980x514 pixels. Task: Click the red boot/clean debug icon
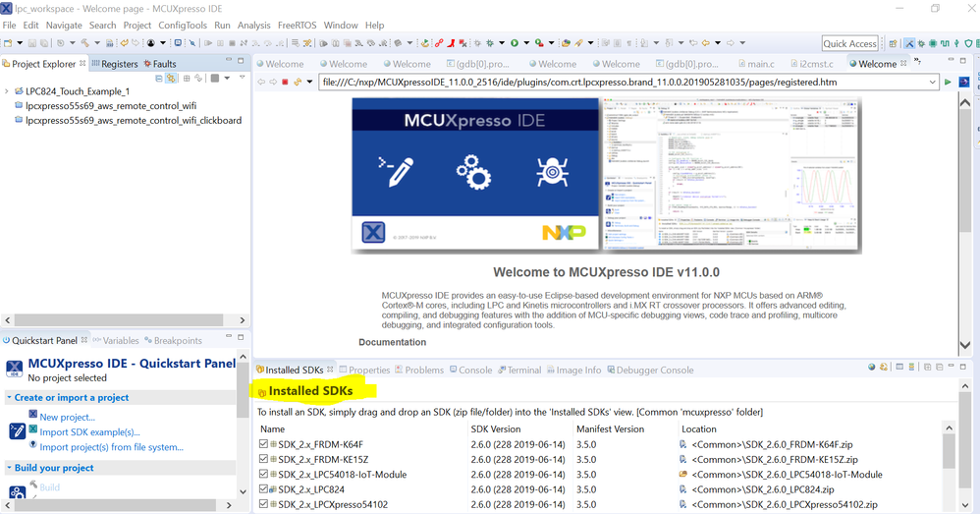point(451,43)
